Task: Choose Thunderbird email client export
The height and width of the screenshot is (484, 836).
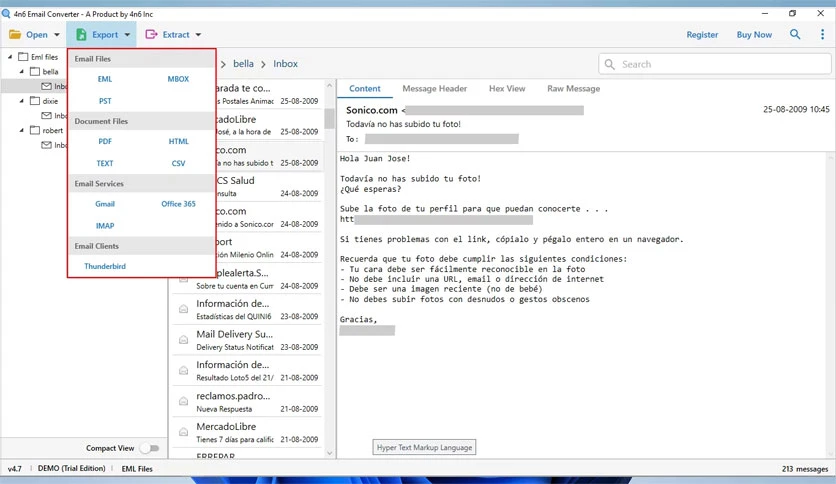Action: coord(105,266)
